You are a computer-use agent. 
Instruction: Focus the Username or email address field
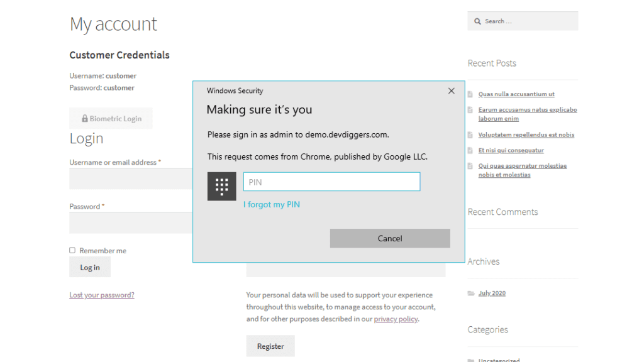[x=131, y=178]
